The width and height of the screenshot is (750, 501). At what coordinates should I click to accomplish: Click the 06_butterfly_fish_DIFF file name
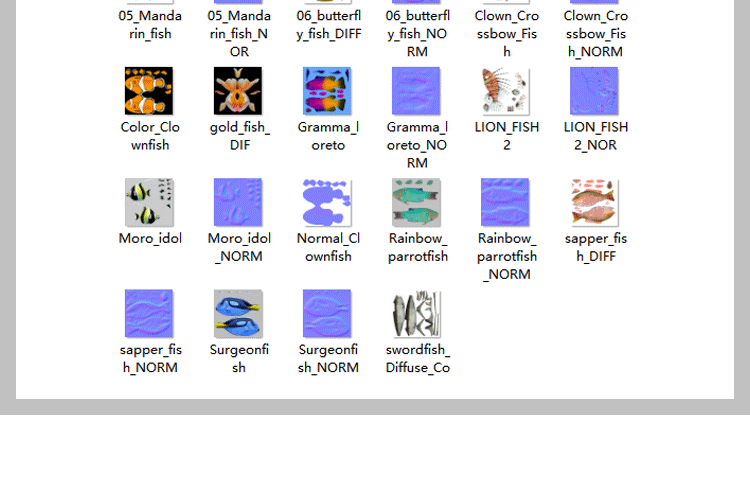tap(329, 25)
